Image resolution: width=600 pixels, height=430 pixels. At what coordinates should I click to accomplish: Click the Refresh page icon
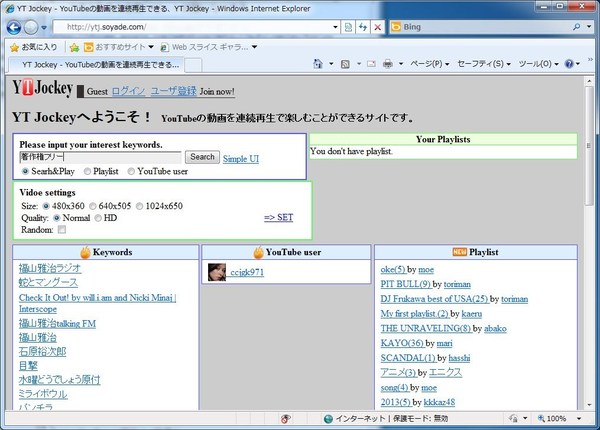(361, 27)
